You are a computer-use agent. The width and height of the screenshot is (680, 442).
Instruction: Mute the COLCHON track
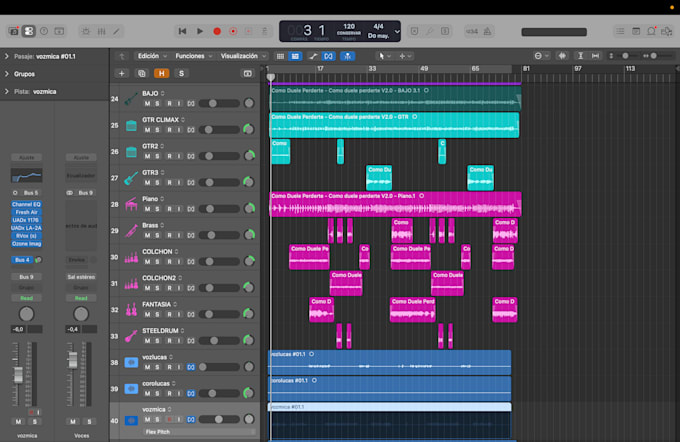point(147,262)
